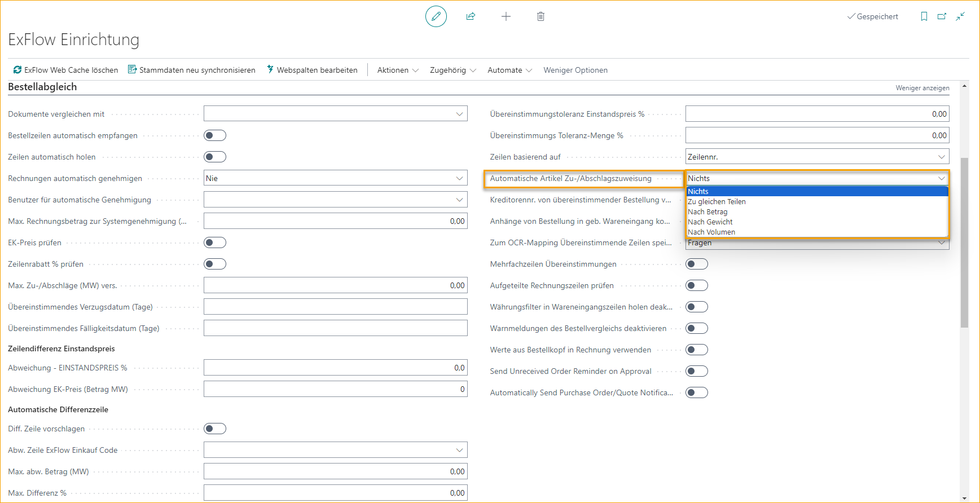Open the Automate menu
This screenshot has width=980, height=503.
click(x=510, y=70)
